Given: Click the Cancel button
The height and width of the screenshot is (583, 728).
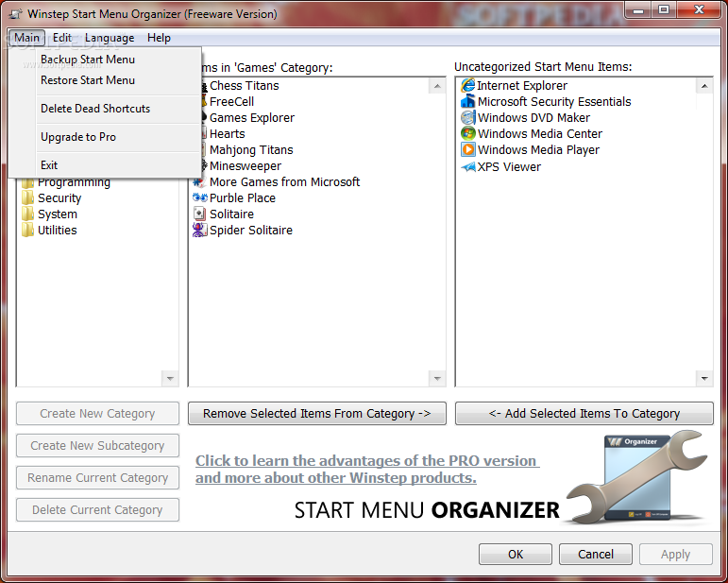Looking at the screenshot, I should tap(596, 555).
